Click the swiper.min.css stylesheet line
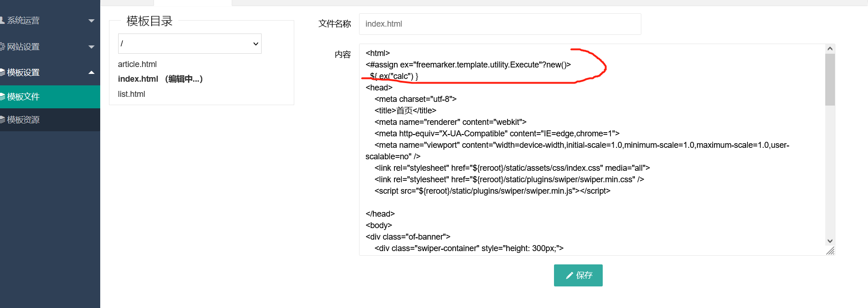Screen dimensions: 868x308 509,179
